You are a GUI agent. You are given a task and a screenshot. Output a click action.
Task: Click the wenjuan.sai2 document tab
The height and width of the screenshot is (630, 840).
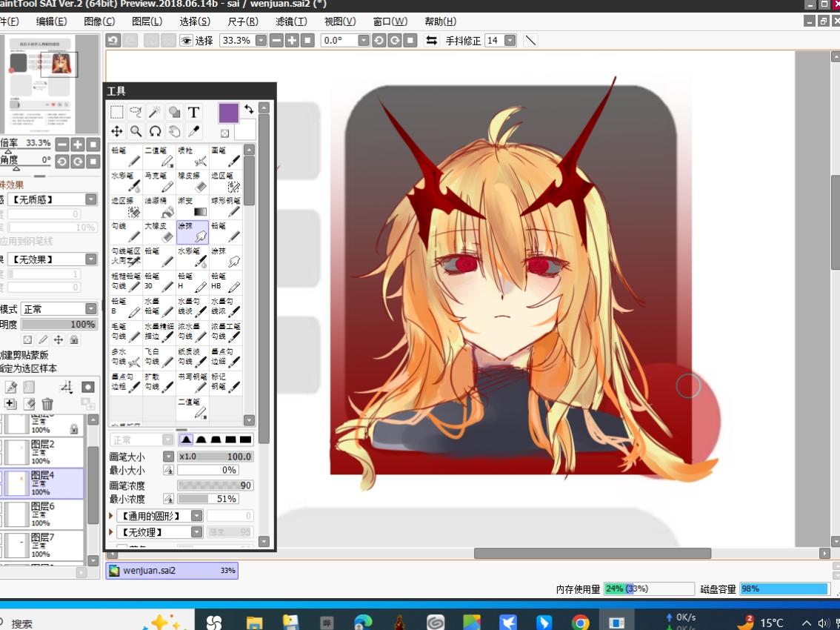(172, 571)
